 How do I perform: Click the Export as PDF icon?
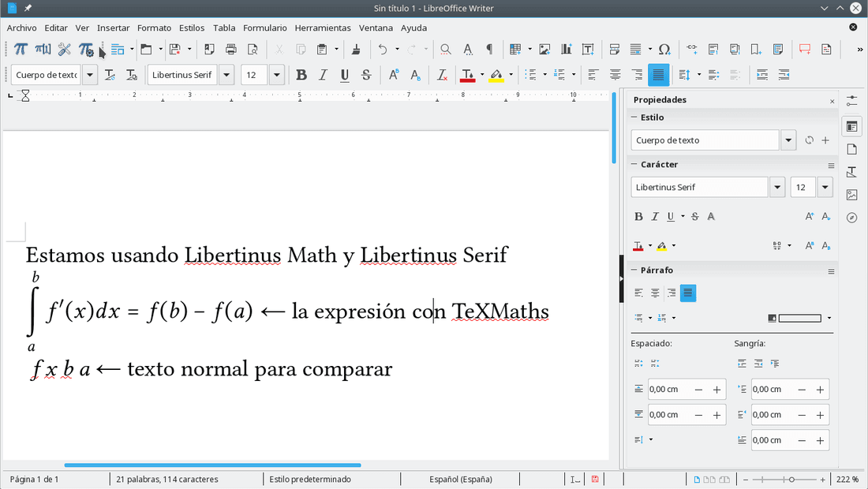tap(209, 49)
